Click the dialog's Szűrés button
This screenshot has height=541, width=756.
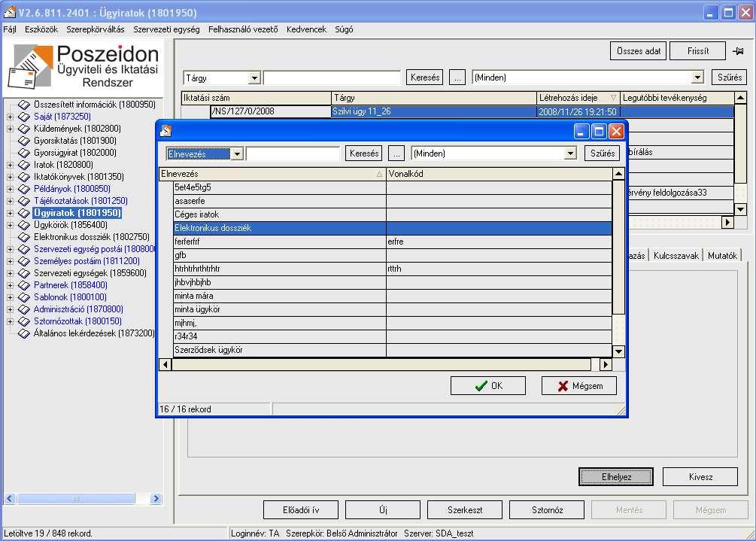[603, 153]
